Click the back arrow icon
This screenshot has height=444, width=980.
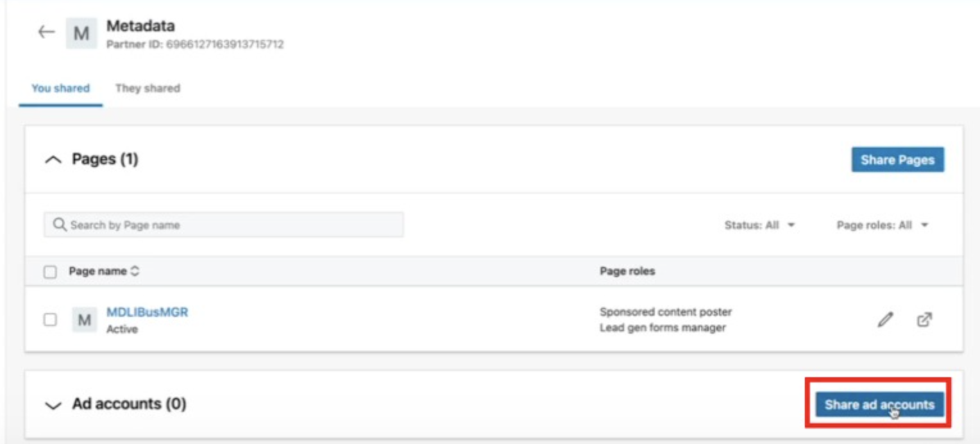coord(46,32)
